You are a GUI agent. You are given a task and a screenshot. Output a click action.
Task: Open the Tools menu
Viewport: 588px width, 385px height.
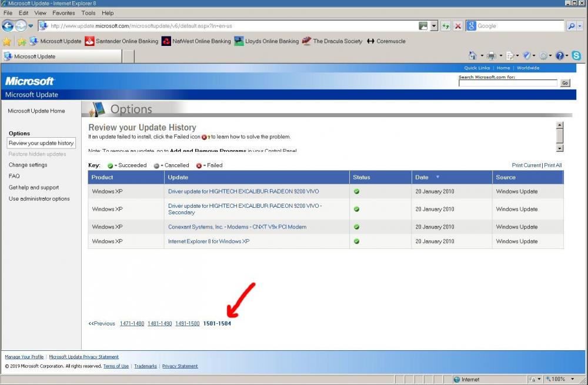point(88,12)
